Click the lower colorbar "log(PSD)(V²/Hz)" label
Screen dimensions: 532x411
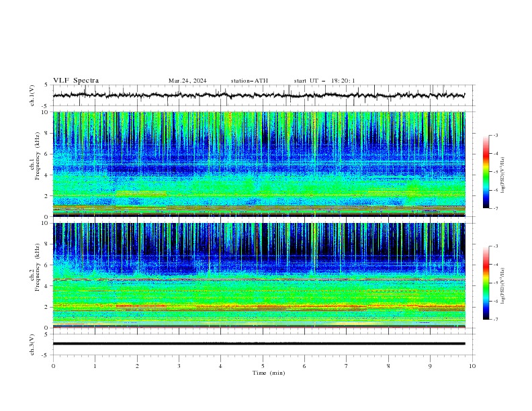pos(502,285)
